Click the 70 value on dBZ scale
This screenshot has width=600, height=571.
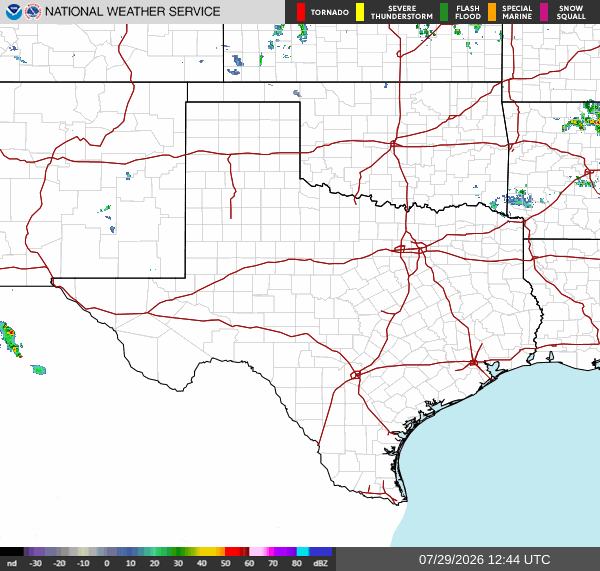273,563
